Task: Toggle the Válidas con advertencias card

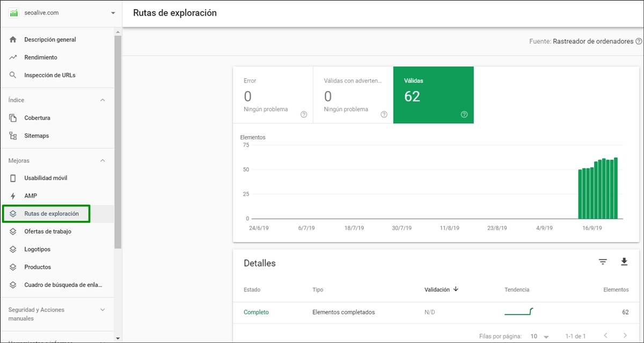Action: (353, 95)
